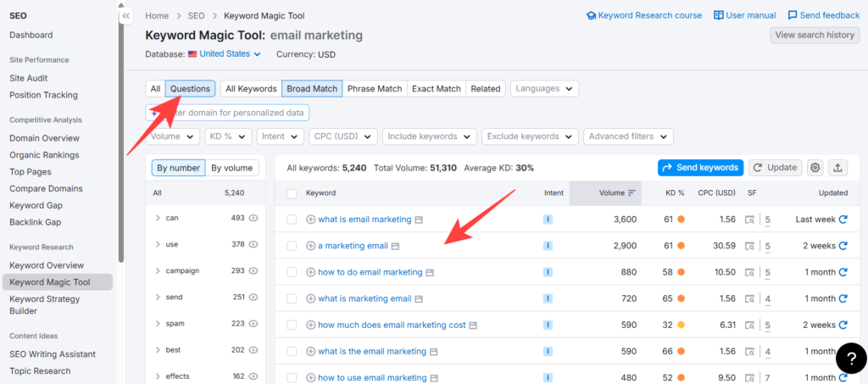Open the CPC (USD) filter dropdown
This screenshot has width=868, height=384.
coord(343,136)
